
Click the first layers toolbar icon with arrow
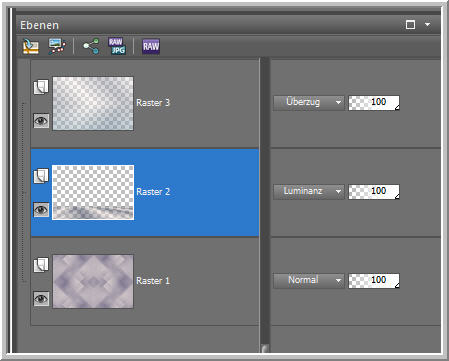point(31,46)
